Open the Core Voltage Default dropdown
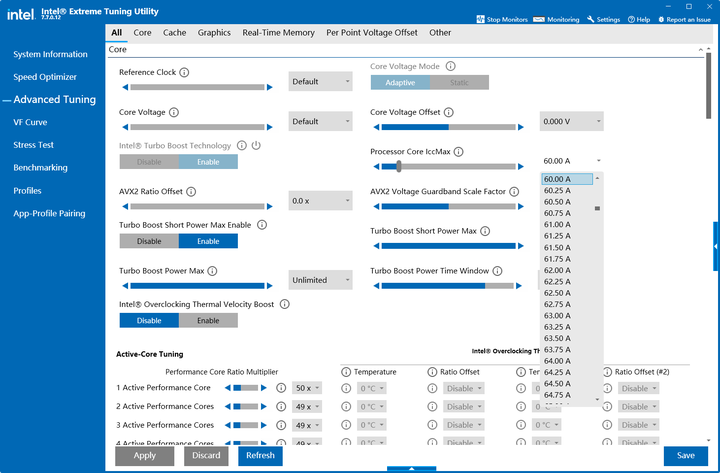The image size is (720, 473). click(321, 121)
